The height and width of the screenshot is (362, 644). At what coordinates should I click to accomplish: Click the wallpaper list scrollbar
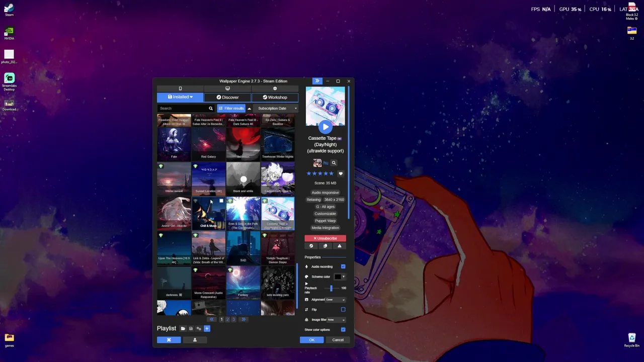coord(297,287)
